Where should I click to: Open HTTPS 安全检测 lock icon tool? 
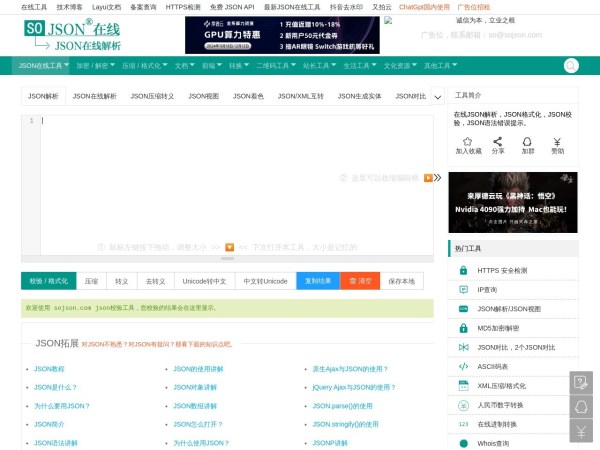point(463,270)
